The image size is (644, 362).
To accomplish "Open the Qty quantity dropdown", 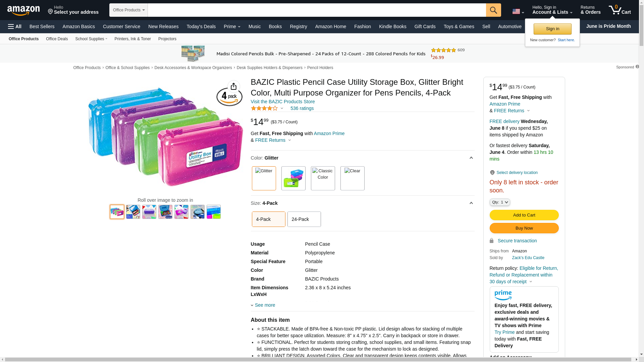I will coord(500,202).
